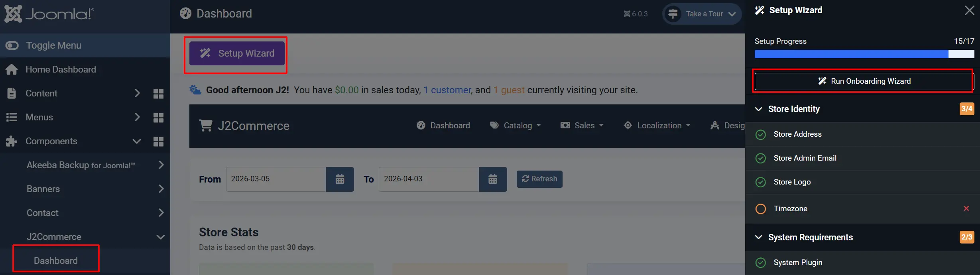980x275 pixels.
Task: Click Store Identity 3/4 badge
Action: pyautogui.click(x=967, y=109)
